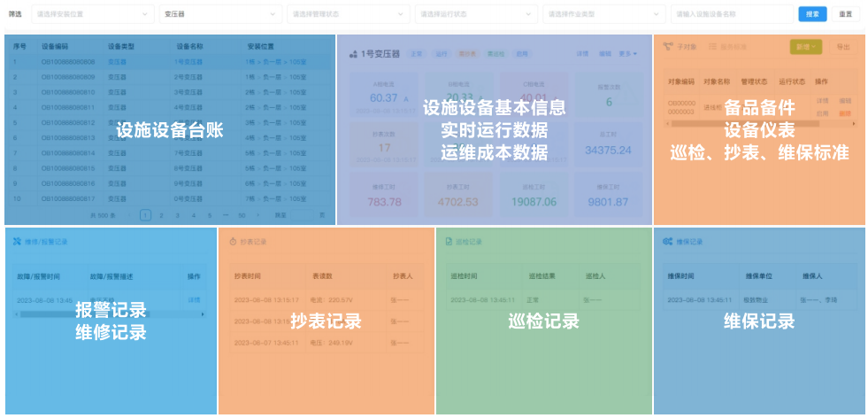Open the 新增 dropdown button
The height and width of the screenshot is (418, 868).
(805, 47)
